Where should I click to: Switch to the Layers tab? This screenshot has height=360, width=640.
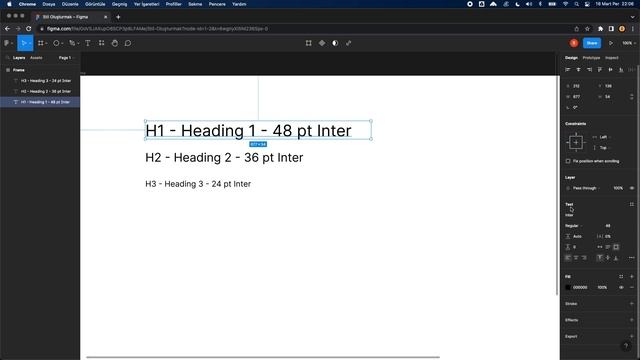tap(19, 58)
